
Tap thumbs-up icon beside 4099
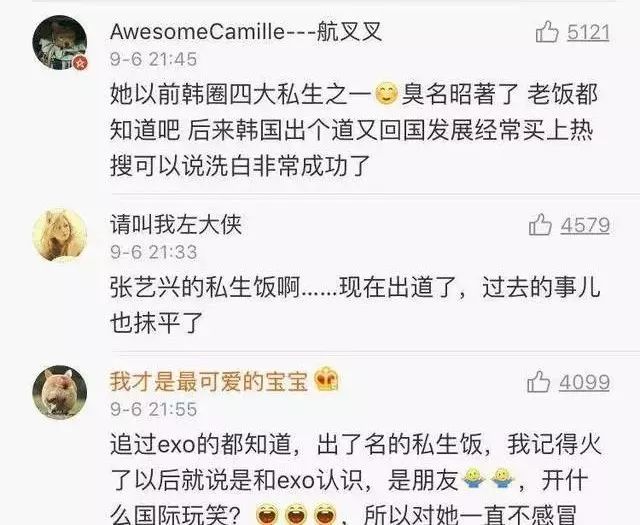click(x=538, y=382)
